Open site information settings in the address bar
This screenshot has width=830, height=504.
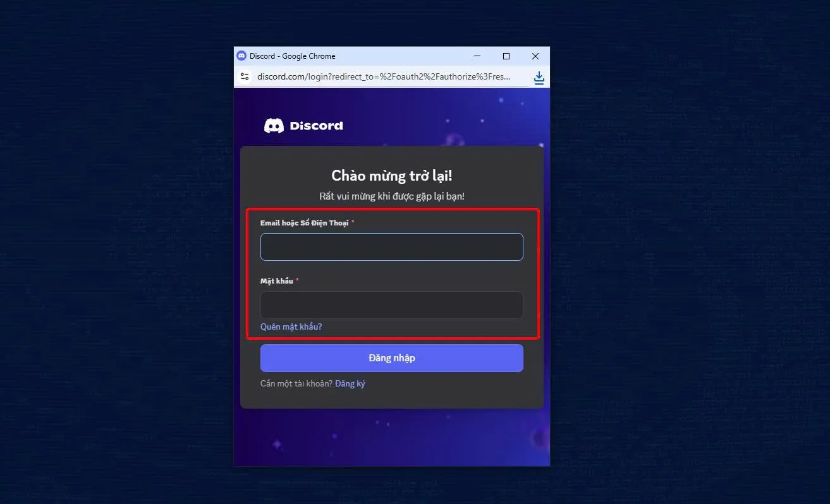click(x=245, y=76)
